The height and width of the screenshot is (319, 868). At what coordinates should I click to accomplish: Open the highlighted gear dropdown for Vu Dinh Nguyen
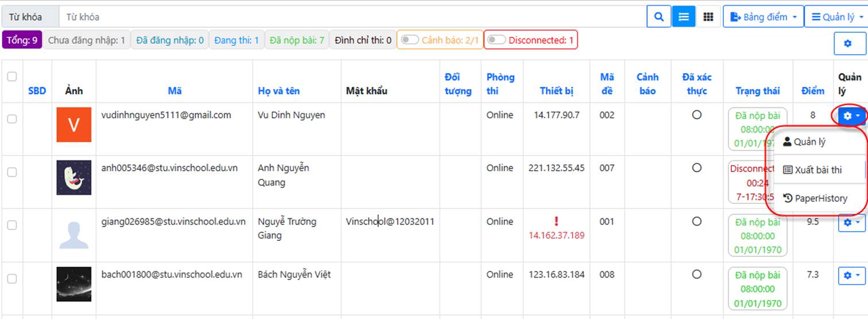[850, 116]
